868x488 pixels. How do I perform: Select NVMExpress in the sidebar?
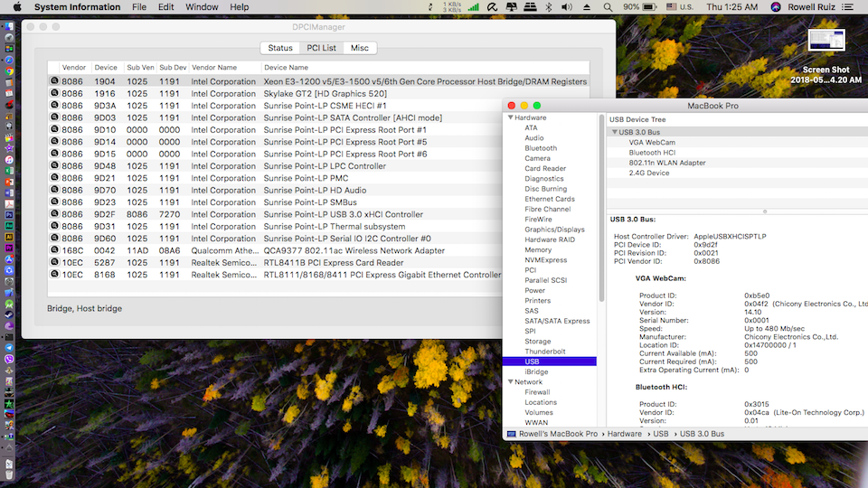pyautogui.click(x=546, y=260)
